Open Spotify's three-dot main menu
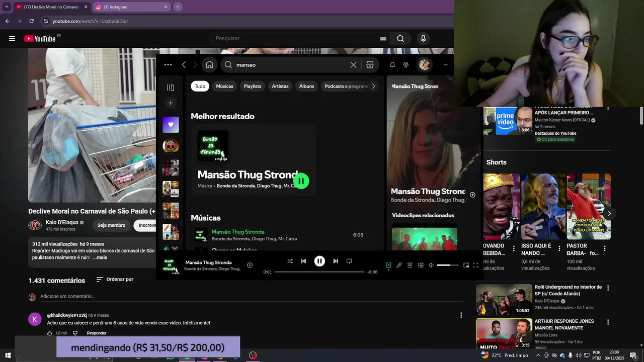This screenshot has width=644, height=362. pos(168,65)
